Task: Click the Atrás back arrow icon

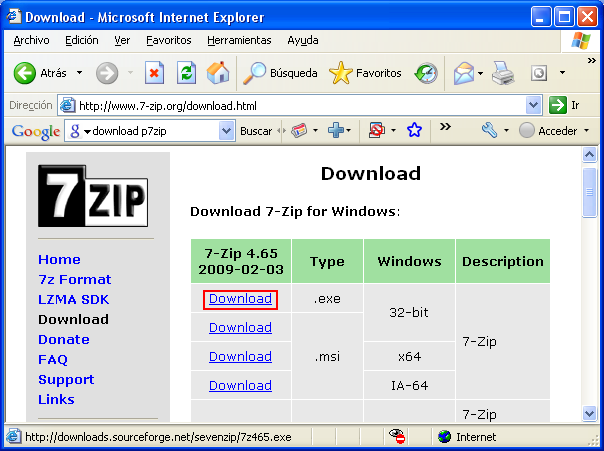Action: coord(25,73)
